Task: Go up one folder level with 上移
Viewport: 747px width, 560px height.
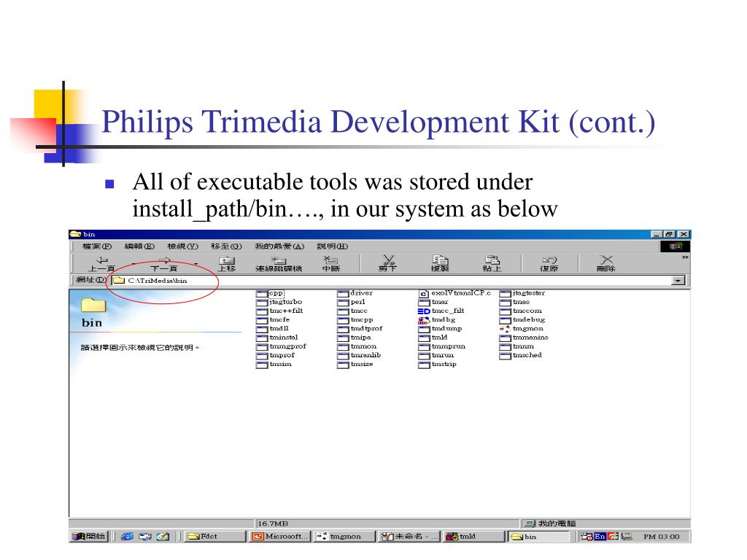Action: pyautogui.click(x=227, y=263)
